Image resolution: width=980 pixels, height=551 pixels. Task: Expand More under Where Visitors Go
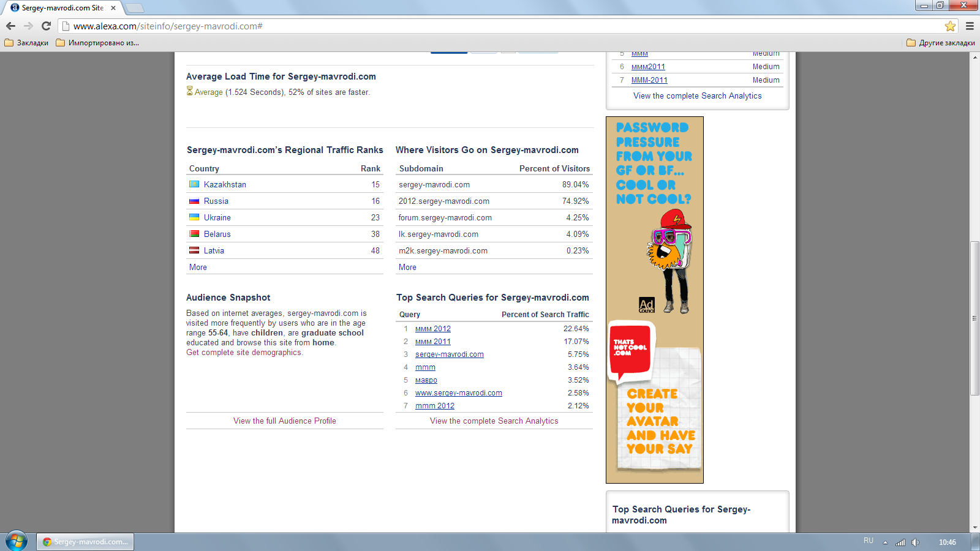click(407, 267)
